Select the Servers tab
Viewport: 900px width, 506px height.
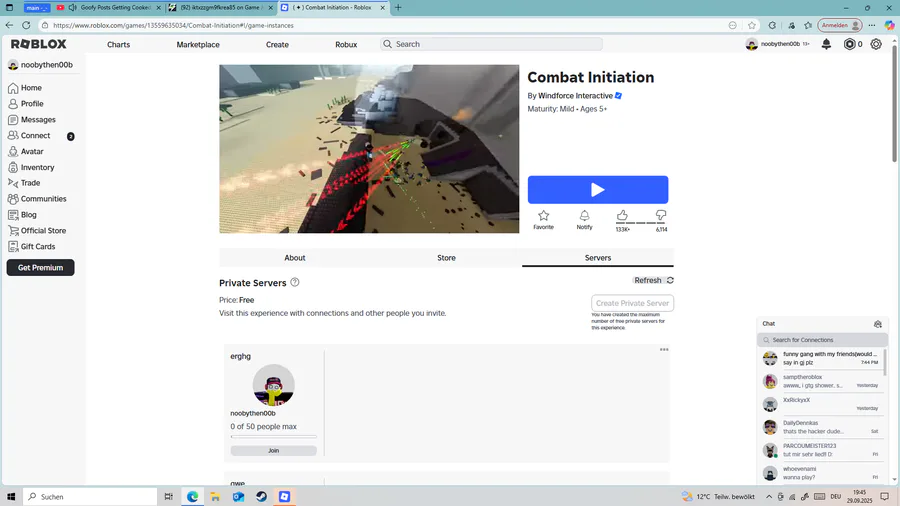tap(598, 258)
